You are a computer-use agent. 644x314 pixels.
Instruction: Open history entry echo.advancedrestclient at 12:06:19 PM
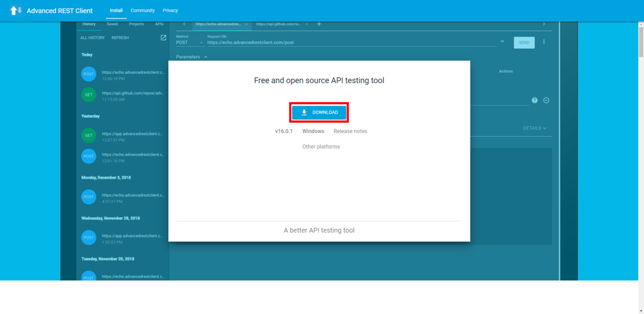(123, 74)
